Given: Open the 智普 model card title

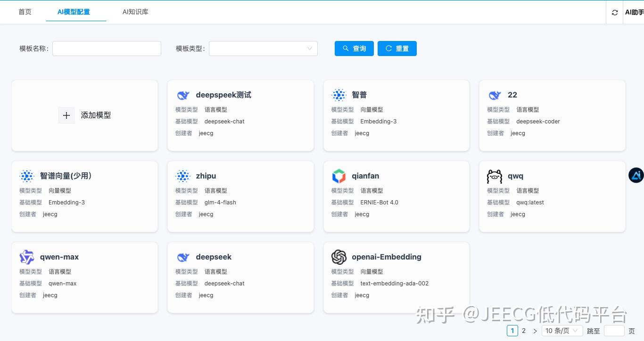Looking at the screenshot, I should click(x=359, y=95).
